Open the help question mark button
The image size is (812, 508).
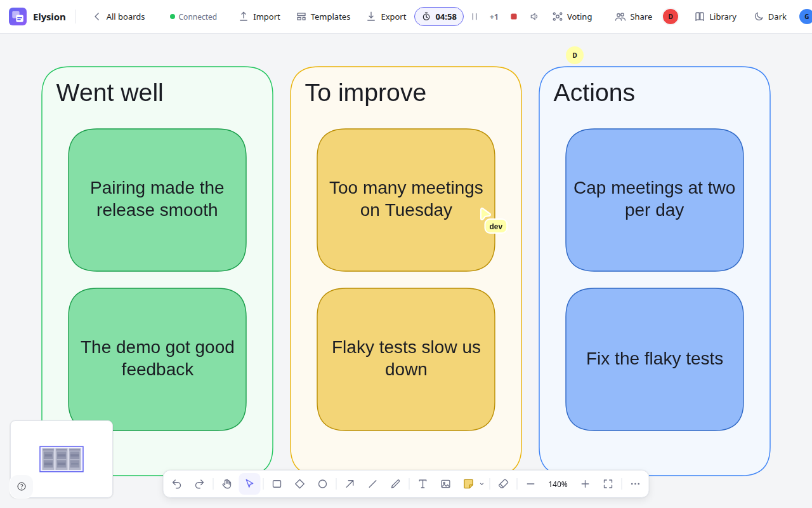click(x=22, y=486)
